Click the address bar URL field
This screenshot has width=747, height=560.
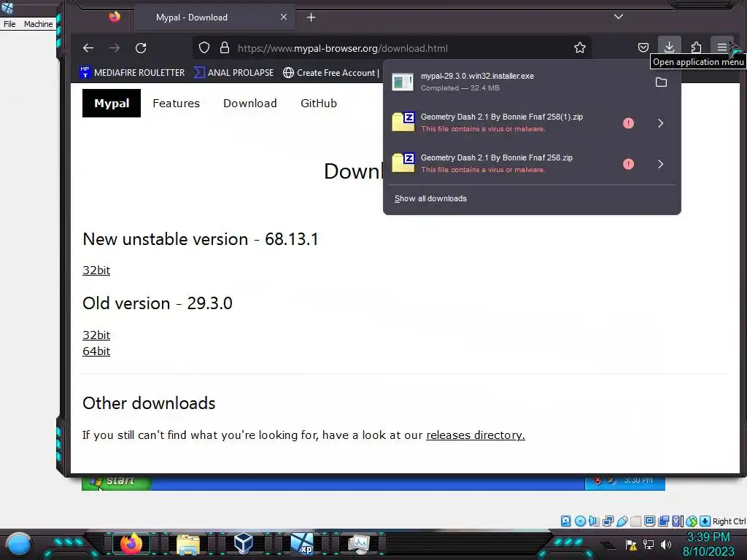[x=391, y=48]
